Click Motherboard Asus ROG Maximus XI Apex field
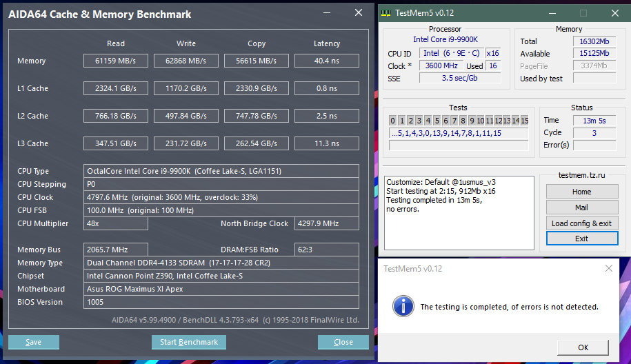The height and width of the screenshot is (364, 631). point(221,289)
